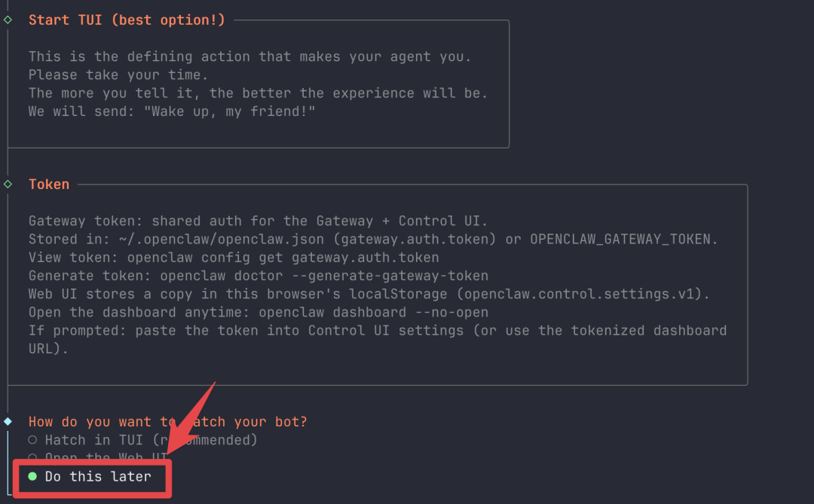Click the Token section heading

pyautogui.click(x=49, y=185)
